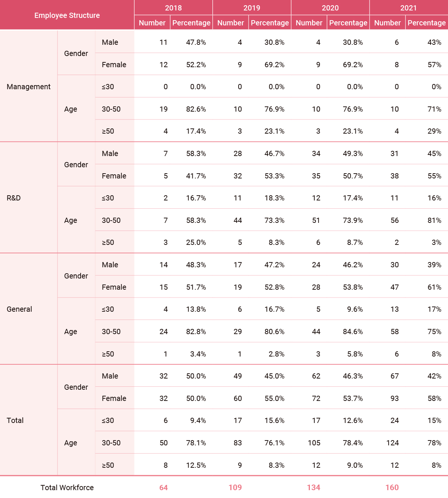Click the Employee Structure header cell
The image size is (448, 498).
coord(67,15)
